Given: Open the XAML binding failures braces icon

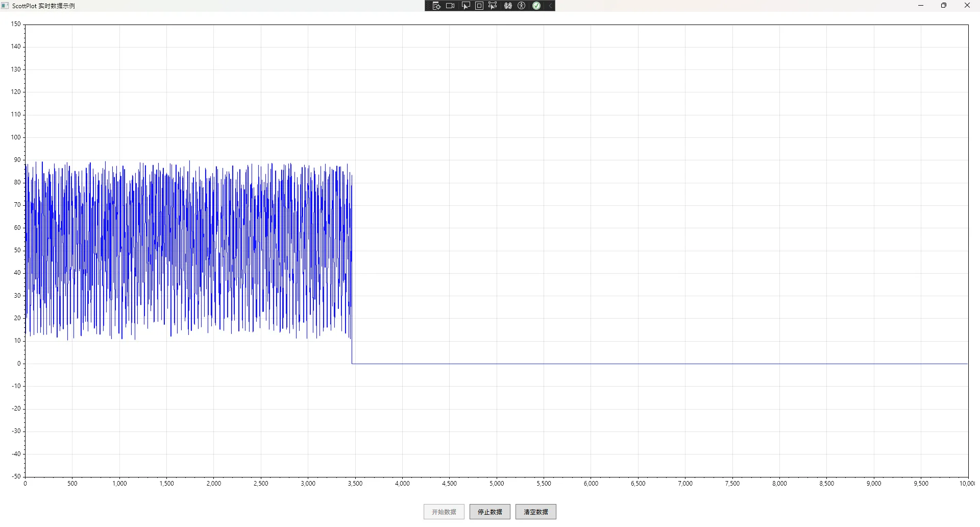Looking at the screenshot, I should (508, 6).
